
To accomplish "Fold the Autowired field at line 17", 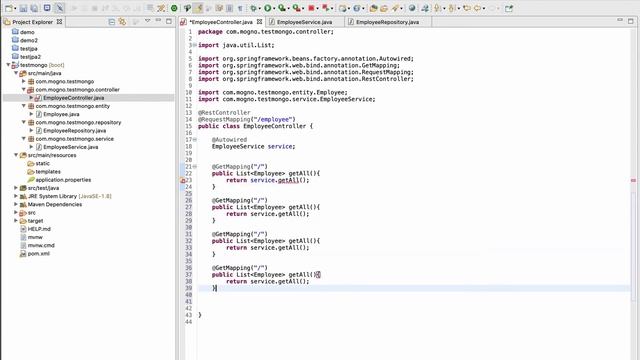I will pos(195,140).
